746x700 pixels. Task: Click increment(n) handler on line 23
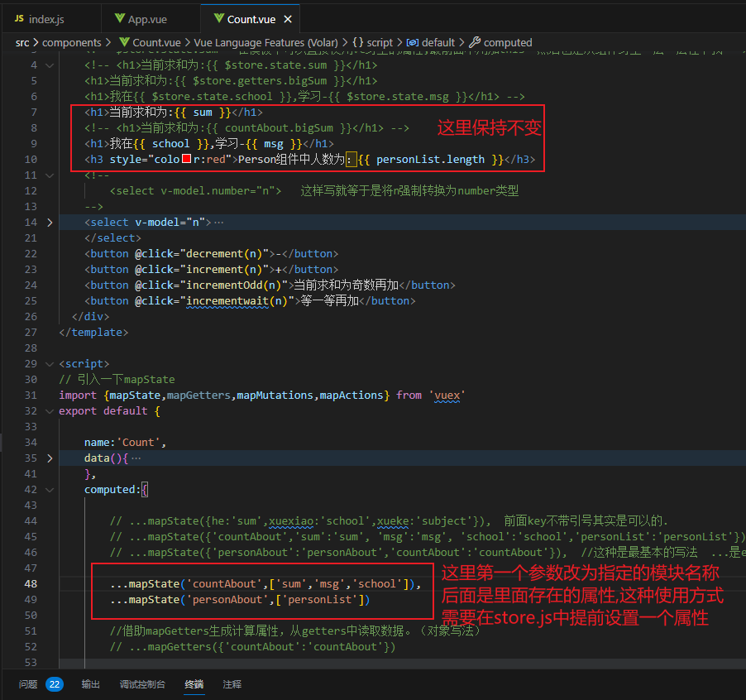coord(224,270)
